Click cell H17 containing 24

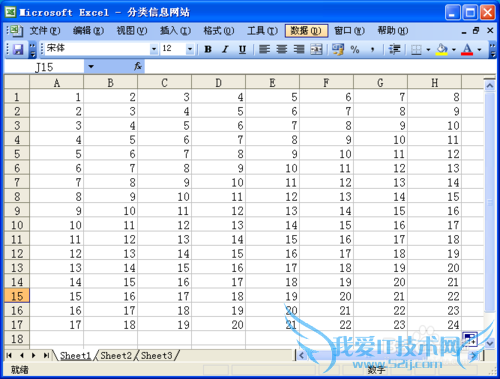pos(435,324)
